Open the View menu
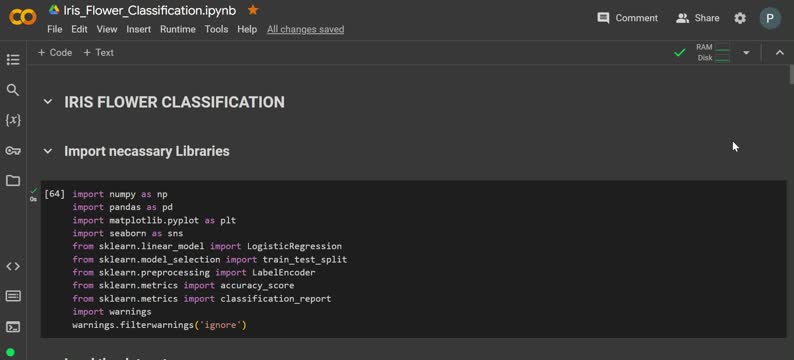Viewport: 794px width, 360px height. pyautogui.click(x=107, y=29)
